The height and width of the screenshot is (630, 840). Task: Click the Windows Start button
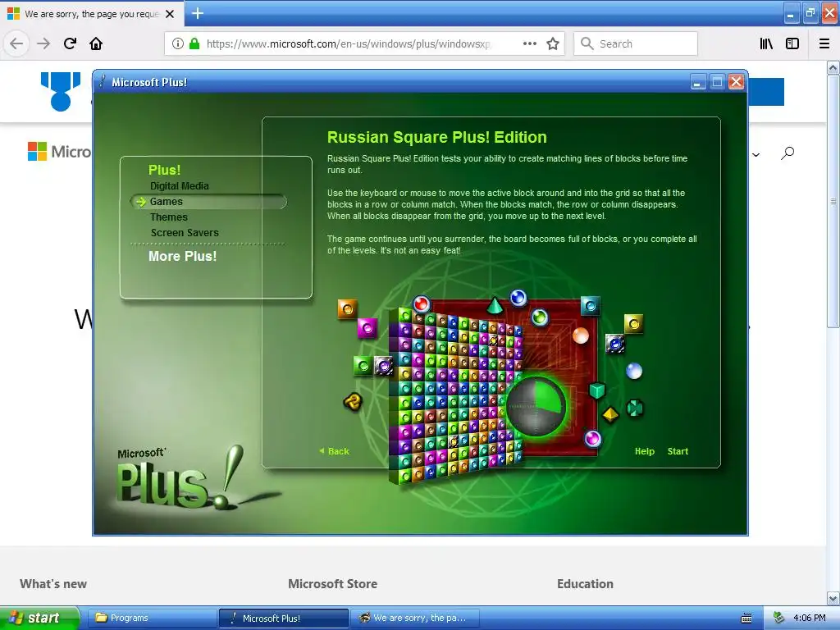(x=39, y=618)
